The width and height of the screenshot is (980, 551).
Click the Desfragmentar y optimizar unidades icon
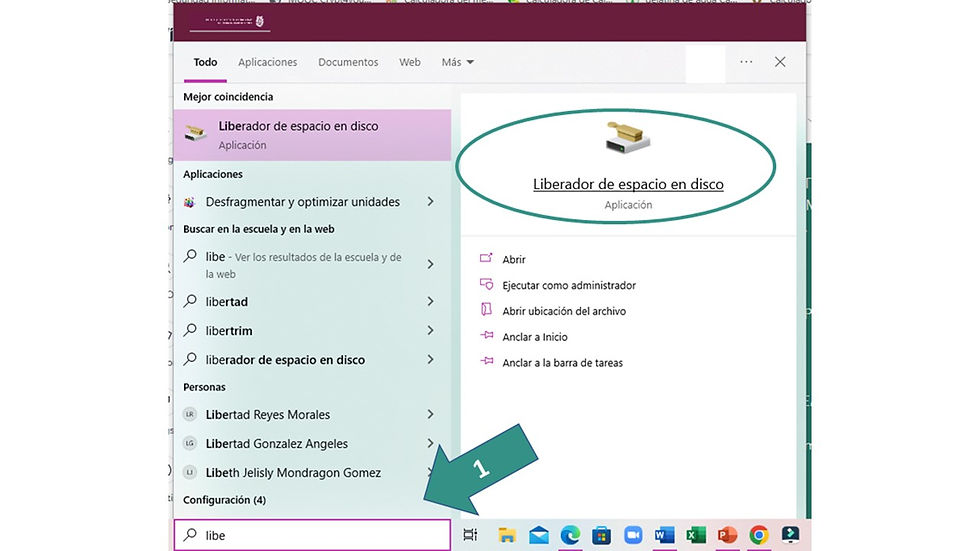189,202
